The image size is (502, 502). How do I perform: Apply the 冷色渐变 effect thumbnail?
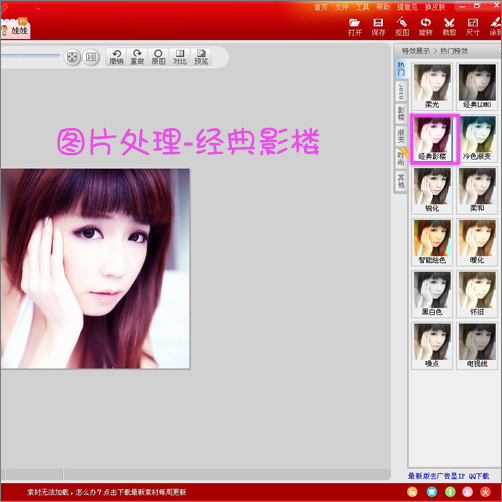coord(477,138)
